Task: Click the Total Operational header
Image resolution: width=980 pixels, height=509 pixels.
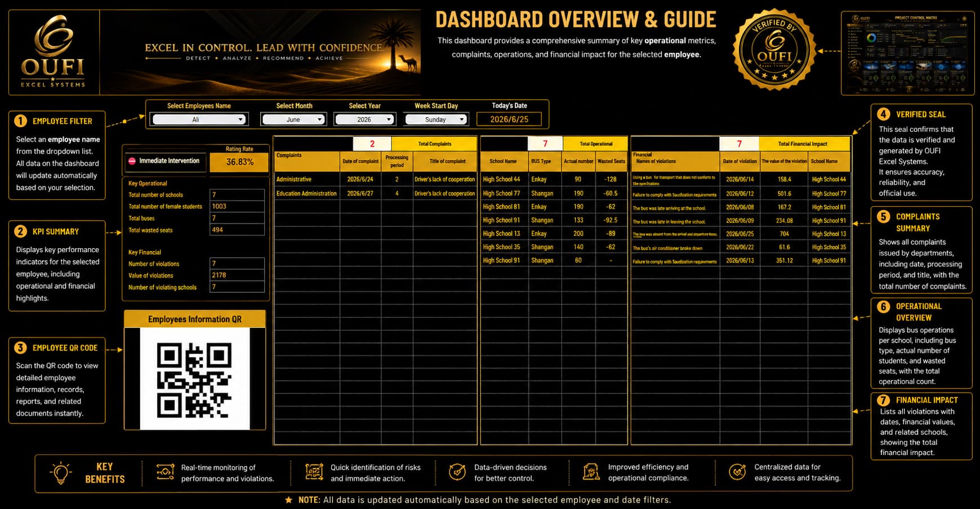Action: coord(596,144)
